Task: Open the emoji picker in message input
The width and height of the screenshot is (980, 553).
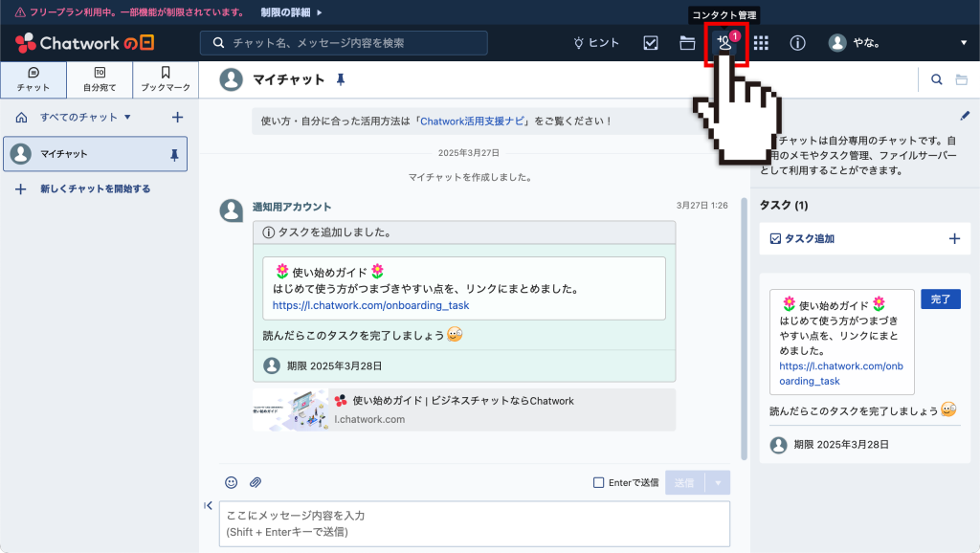Action: (x=230, y=483)
